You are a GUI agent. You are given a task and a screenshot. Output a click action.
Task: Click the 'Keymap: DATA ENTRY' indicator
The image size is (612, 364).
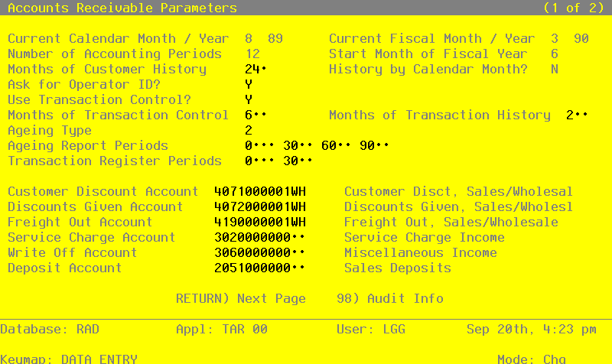(69, 359)
